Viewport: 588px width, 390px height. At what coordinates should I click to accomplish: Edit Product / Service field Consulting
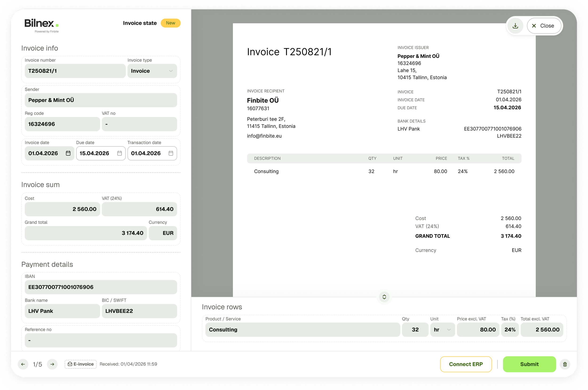[x=303, y=330]
